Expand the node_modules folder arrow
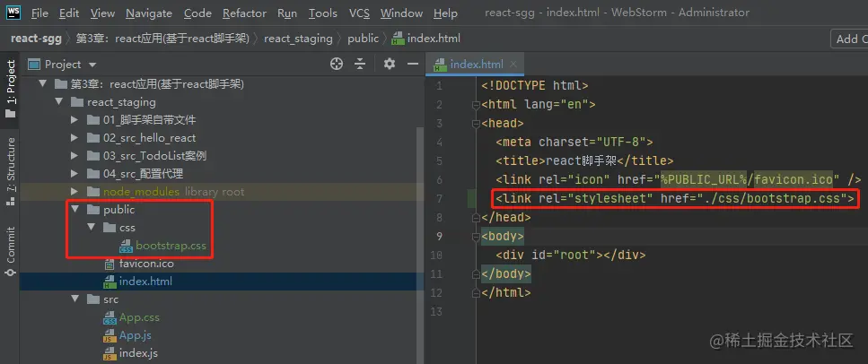This screenshot has height=364, width=868. (x=75, y=192)
